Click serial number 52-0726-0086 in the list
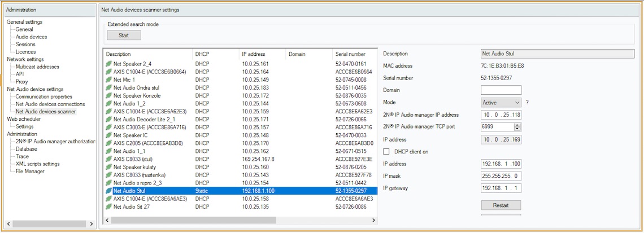Screen dimensions: 644x233 coord(350,206)
